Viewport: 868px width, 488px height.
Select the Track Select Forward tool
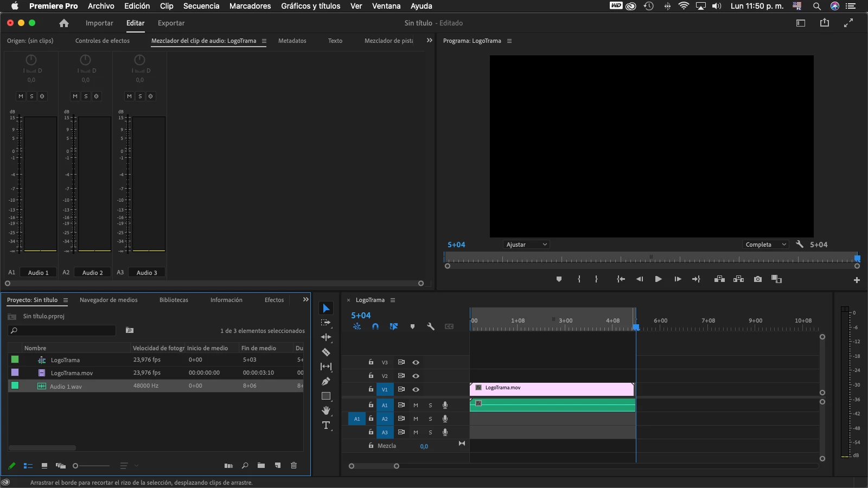click(326, 323)
